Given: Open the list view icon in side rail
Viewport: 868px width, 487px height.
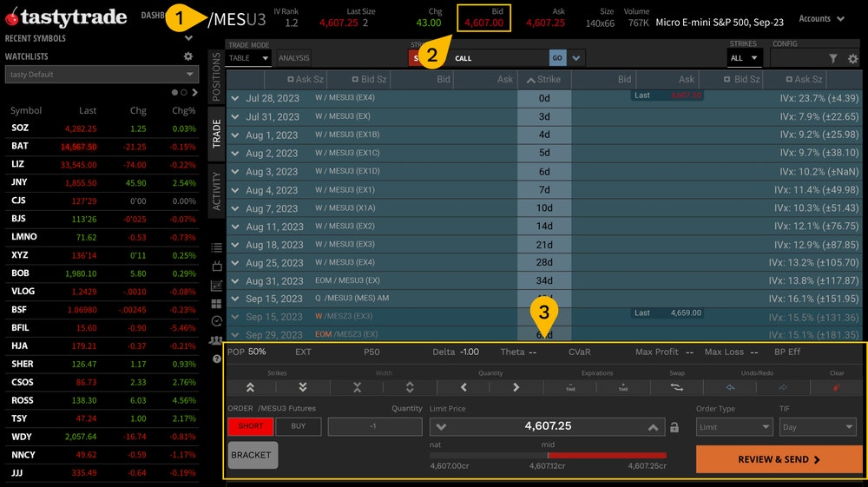Looking at the screenshot, I should click(216, 248).
